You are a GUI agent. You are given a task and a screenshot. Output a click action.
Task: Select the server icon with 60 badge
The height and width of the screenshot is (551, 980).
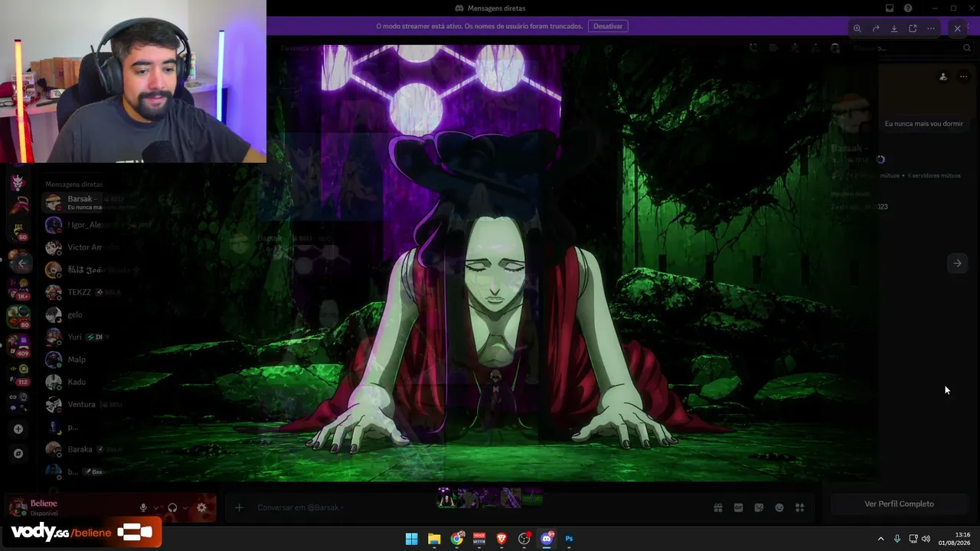[x=18, y=230]
